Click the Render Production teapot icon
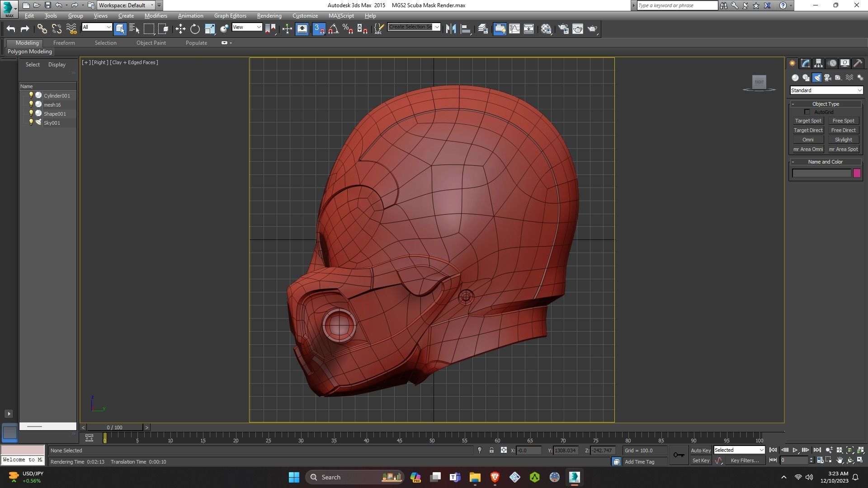The height and width of the screenshot is (488, 868). [592, 29]
